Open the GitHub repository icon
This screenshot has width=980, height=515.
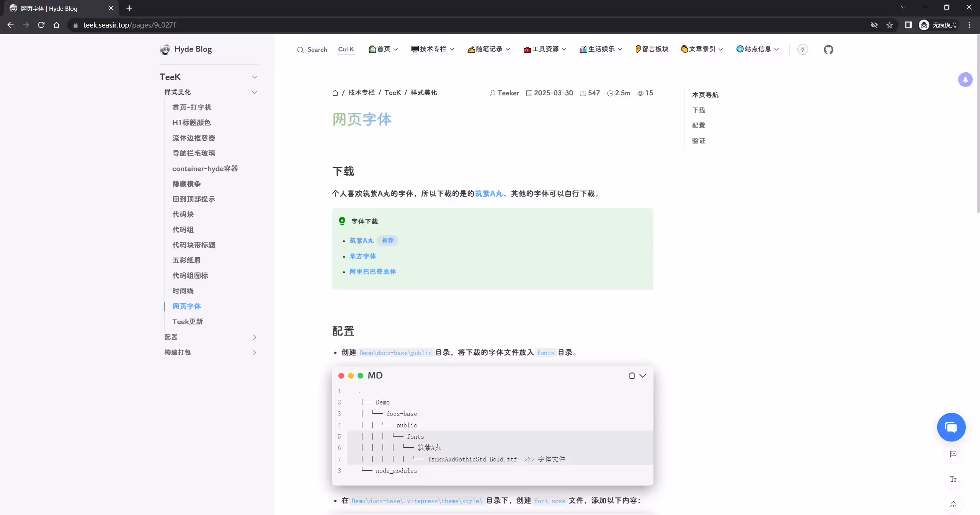[x=828, y=49]
